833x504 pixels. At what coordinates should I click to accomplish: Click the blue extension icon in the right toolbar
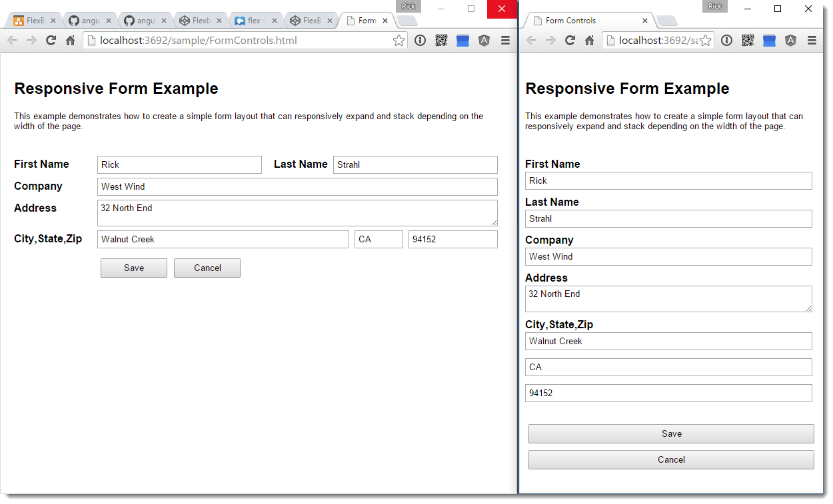pyautogui.click(x=769, y=40)
